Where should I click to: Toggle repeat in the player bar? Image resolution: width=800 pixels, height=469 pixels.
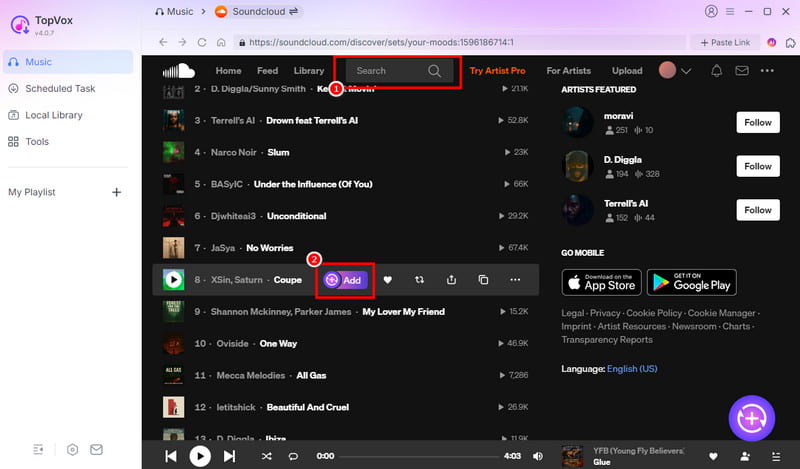tap(293, 456)
